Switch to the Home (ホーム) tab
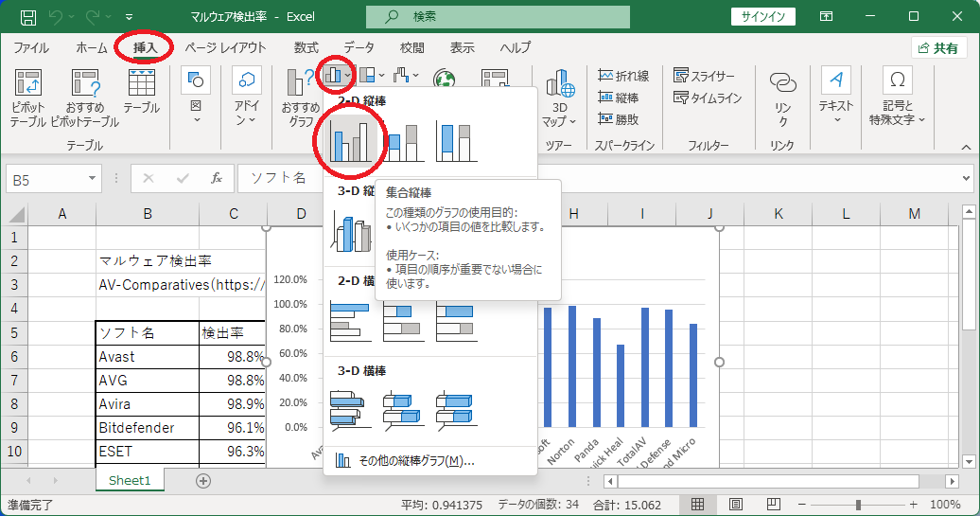The image size is (980, 516). click(x=91, y=47)
